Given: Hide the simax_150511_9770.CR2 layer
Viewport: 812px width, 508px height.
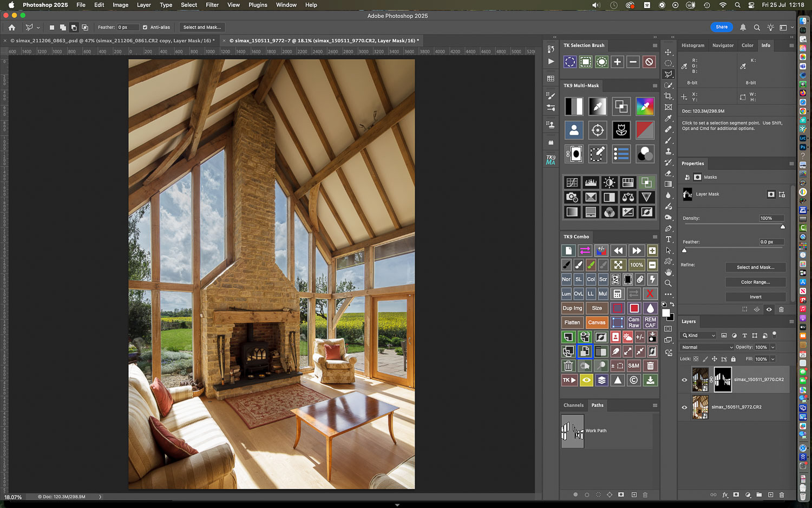Looking at the screenshot, I should point(684,380).
